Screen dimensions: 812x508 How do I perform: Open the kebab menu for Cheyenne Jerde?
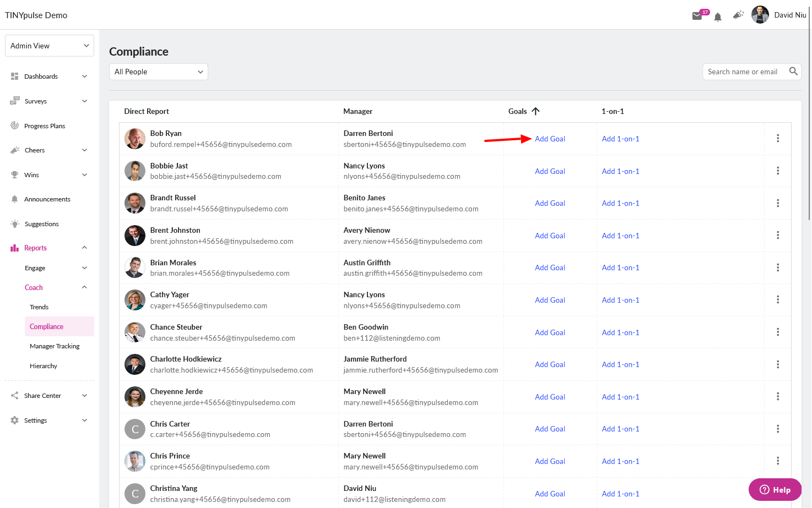tap(778, 396)
